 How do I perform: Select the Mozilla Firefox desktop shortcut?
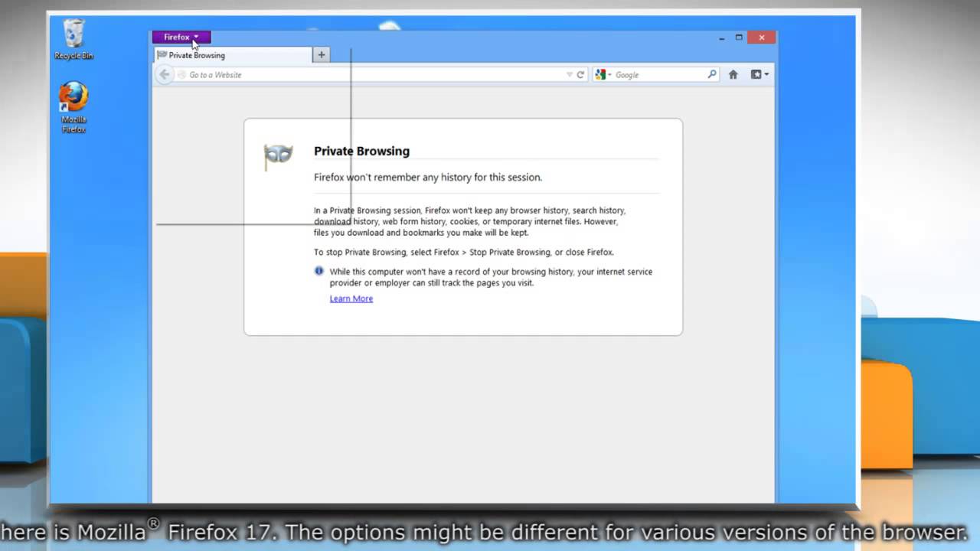(73, 108)
